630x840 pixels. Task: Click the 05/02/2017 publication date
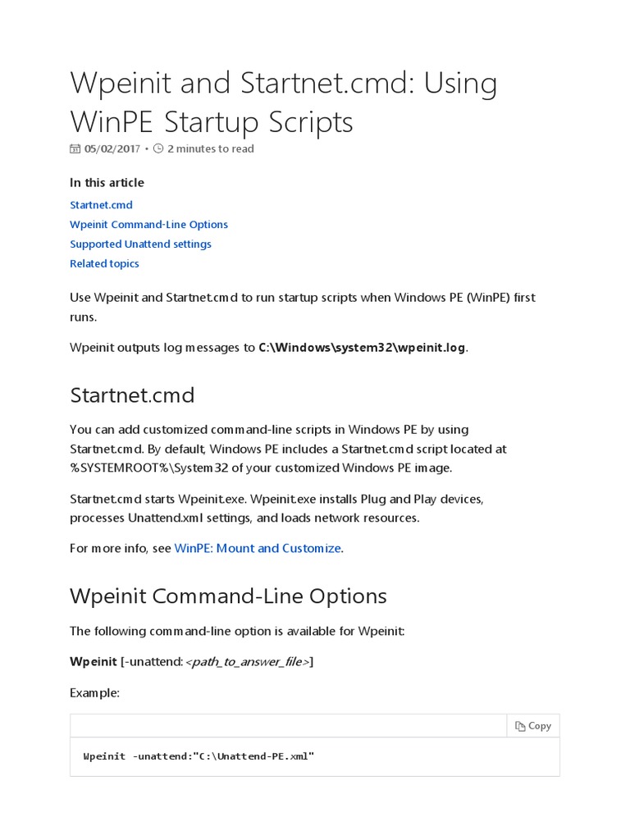coord(112,149)
